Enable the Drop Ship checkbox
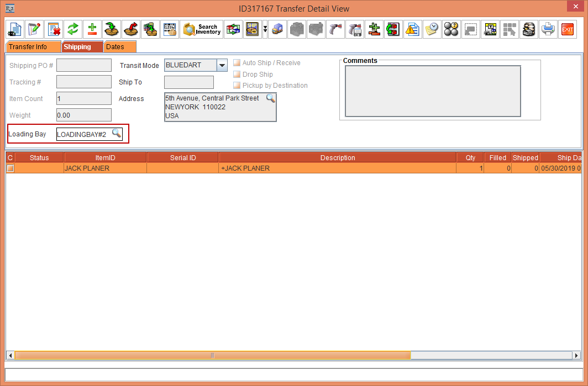The image size is (588, 386). (x=237, y=74)
